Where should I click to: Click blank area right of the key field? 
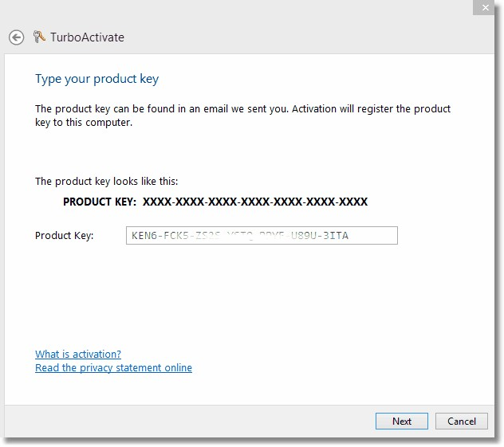coord(447,236)
